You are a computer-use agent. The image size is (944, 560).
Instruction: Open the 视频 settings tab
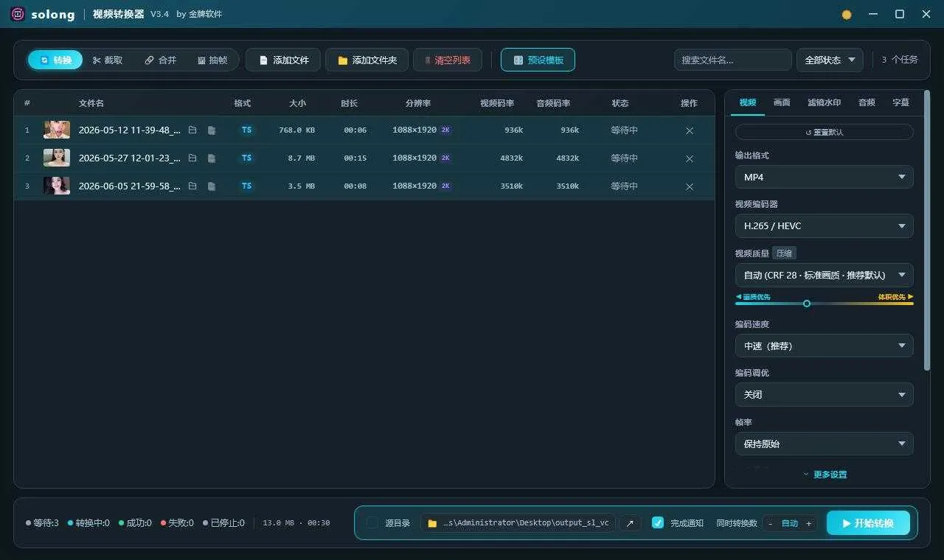(748, 102)
